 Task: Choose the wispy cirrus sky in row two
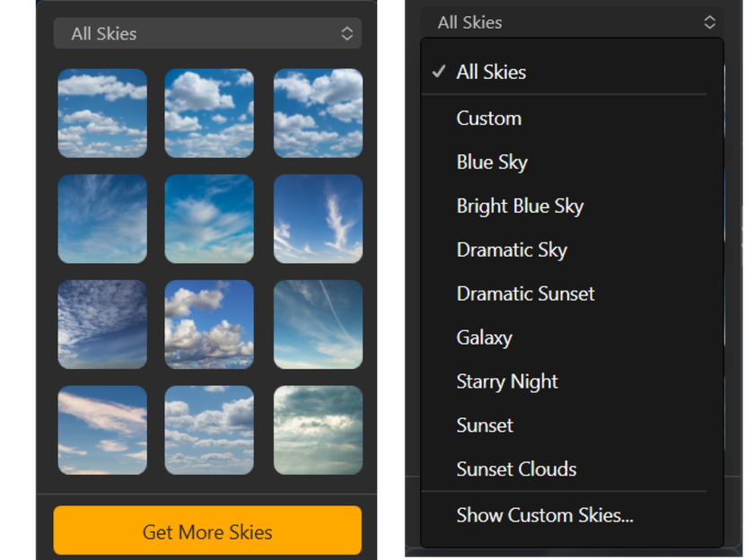(x=318, y=219)
